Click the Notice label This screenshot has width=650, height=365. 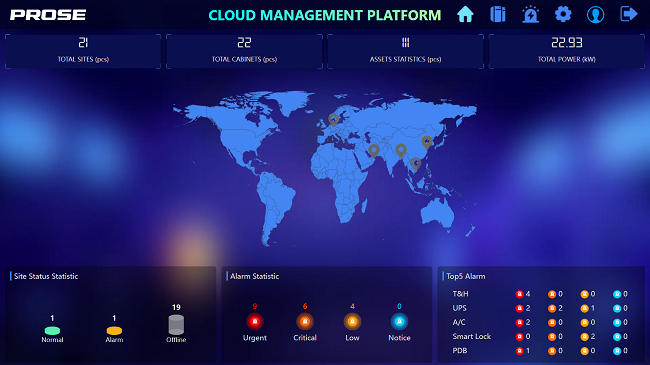pos(399,338)
